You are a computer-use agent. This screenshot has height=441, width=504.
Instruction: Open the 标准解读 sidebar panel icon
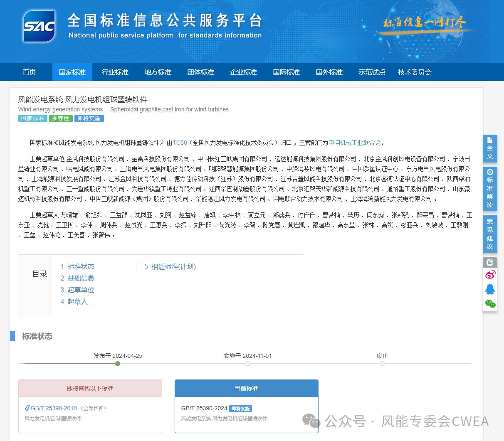click(x=490, y=188)
